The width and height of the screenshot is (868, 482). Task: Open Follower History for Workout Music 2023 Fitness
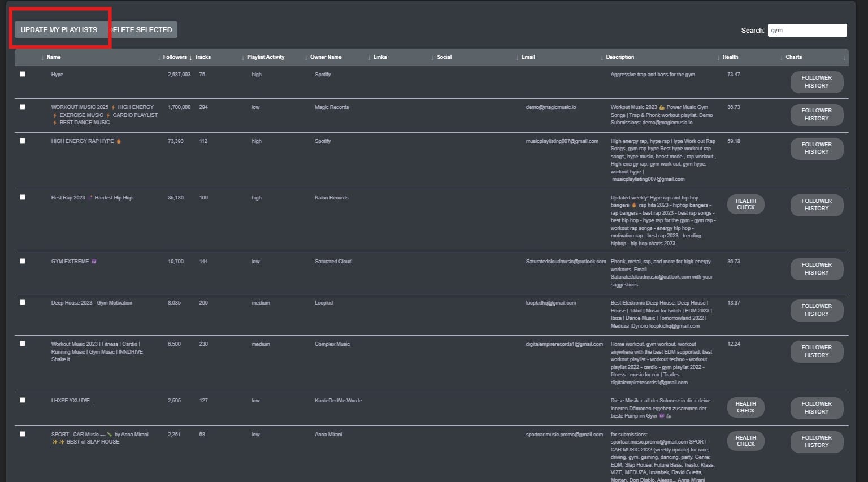pyautogui.click(x=817, y=351)
